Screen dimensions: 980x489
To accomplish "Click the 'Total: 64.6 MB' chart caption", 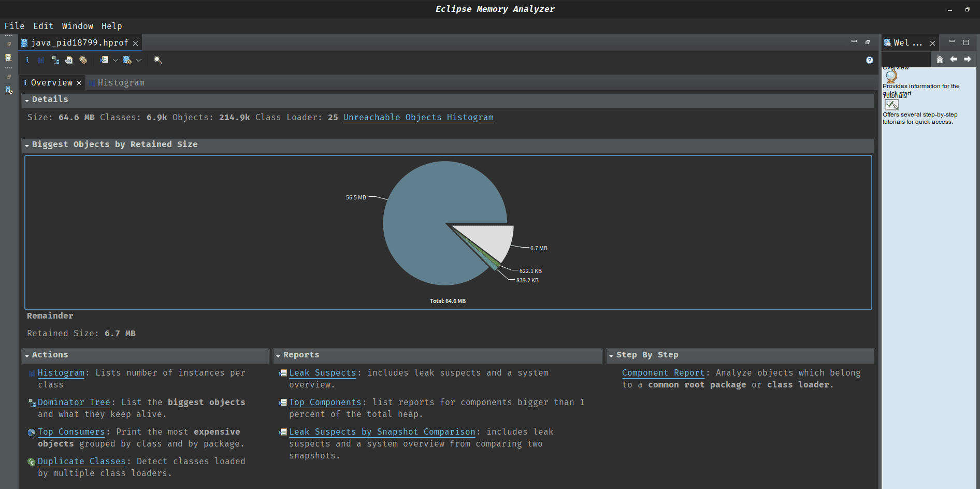I will point(448,301).
